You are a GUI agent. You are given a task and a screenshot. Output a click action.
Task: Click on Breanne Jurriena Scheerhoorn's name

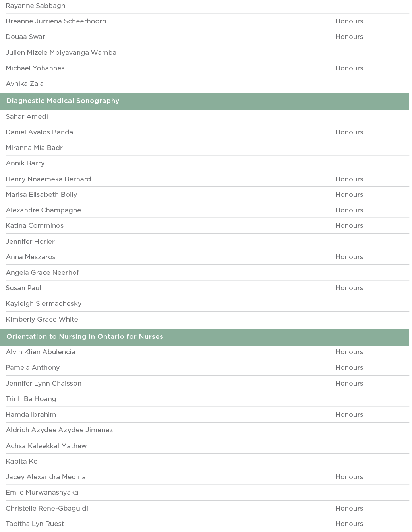pyautogui.click(x=56, y=21)
